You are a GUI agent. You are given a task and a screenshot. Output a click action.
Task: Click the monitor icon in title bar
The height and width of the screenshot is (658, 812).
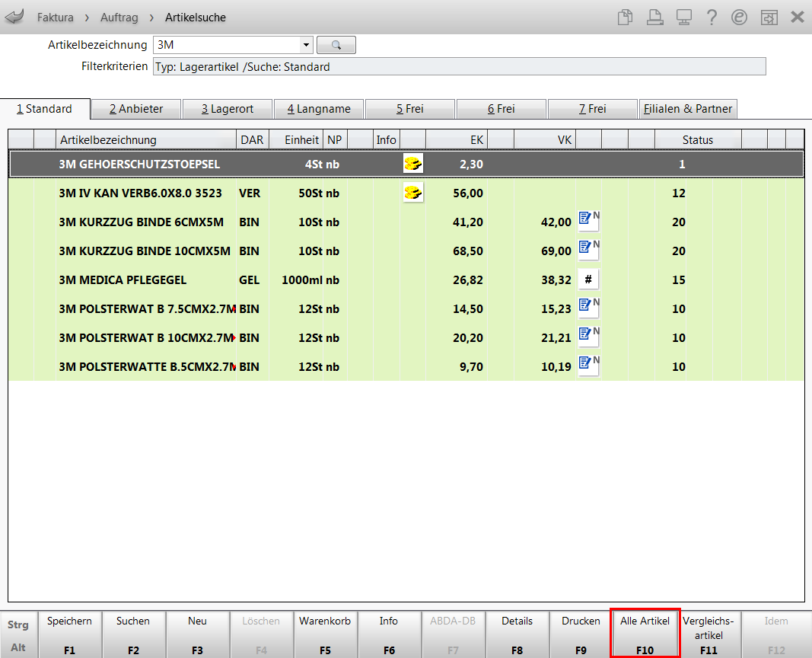click(x=683, y=17)
